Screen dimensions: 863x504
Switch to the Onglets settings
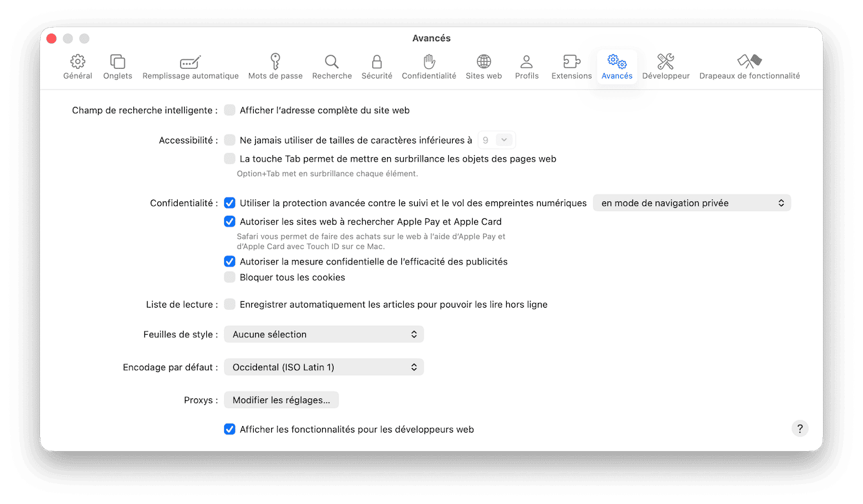pyautogui.click(x=117, y=66)
